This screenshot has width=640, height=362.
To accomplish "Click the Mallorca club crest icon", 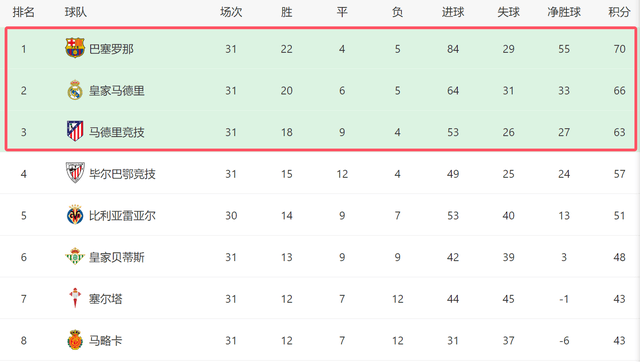I will click(75, 340).
